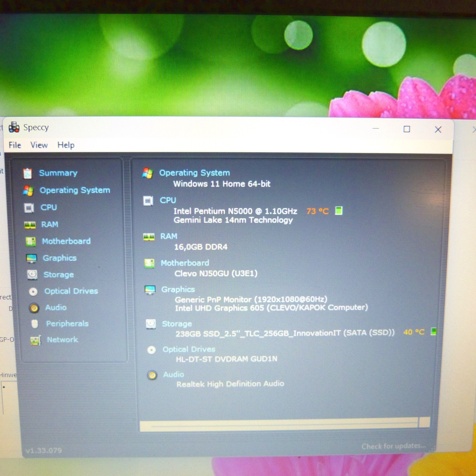Click the horizontal scrollbar at summary bottom

285,425
